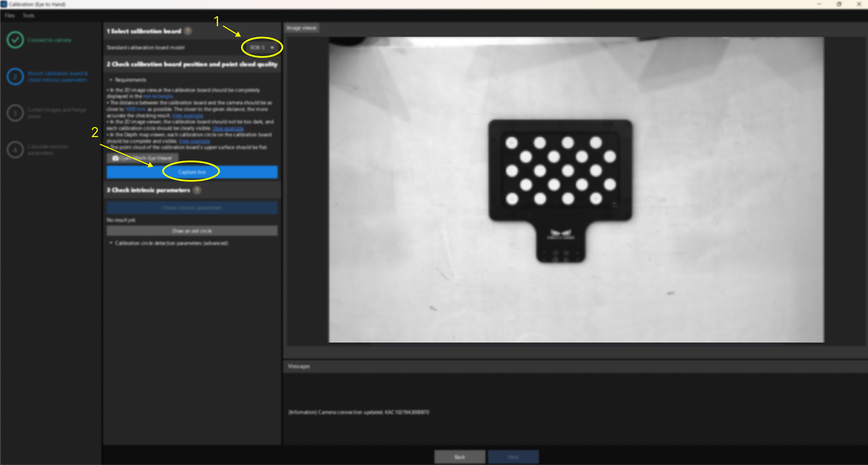Open the Files menu
Screen dimensions: 868x465
pos(10,16)
